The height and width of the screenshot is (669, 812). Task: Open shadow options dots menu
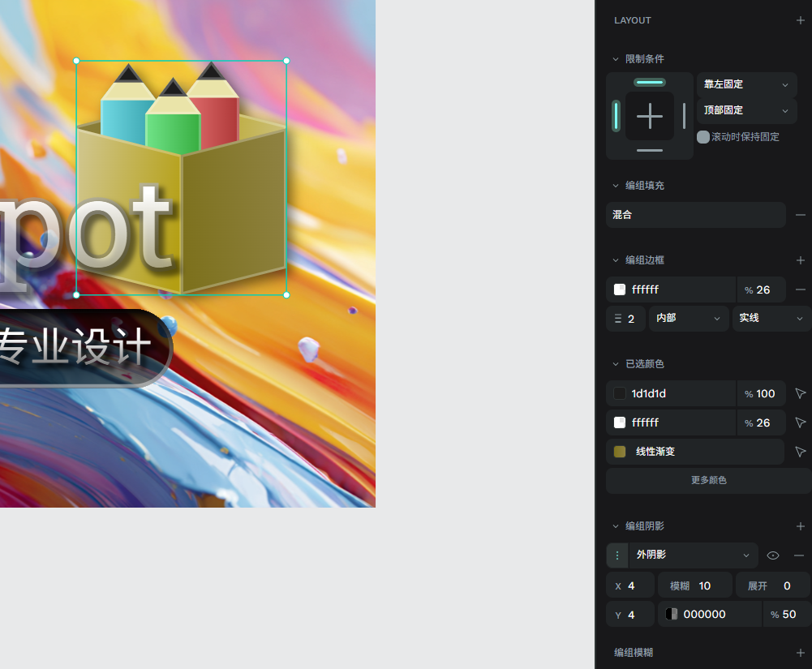(x=617, y=555)
